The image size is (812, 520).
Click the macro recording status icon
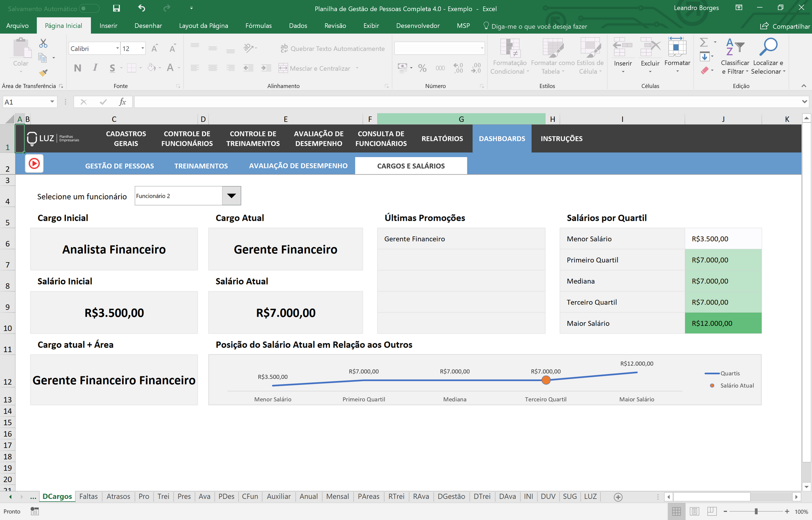(34, 512)
